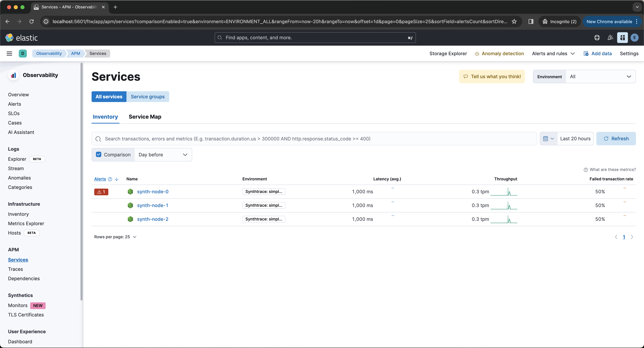Click the Observability sidebar logo icon

(x=13, y=75)
